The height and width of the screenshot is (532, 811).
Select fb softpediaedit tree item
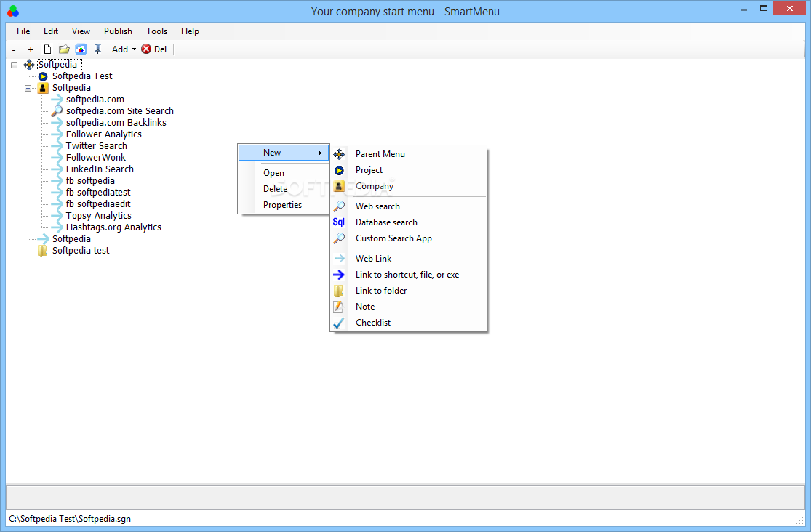point(98,203)
